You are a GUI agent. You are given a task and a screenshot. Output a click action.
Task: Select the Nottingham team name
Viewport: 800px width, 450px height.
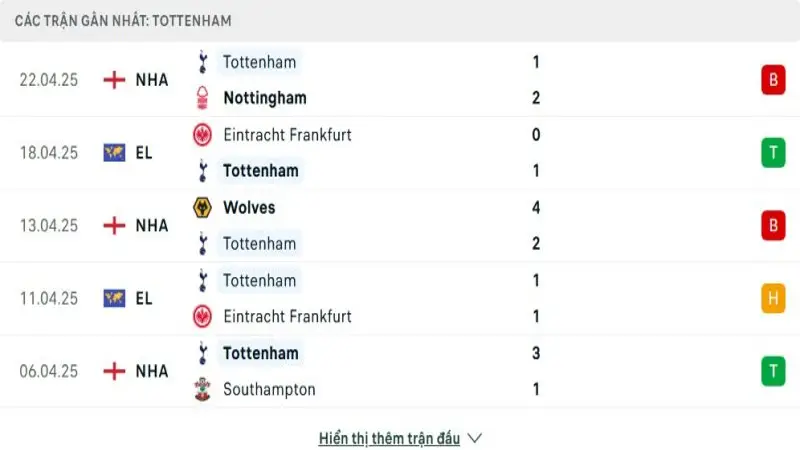[264, 98]
